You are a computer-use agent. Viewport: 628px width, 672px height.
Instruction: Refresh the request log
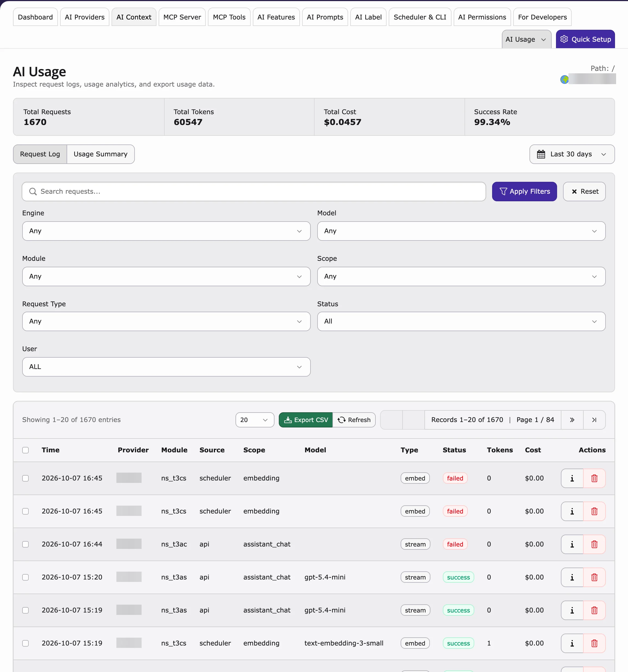354,420
